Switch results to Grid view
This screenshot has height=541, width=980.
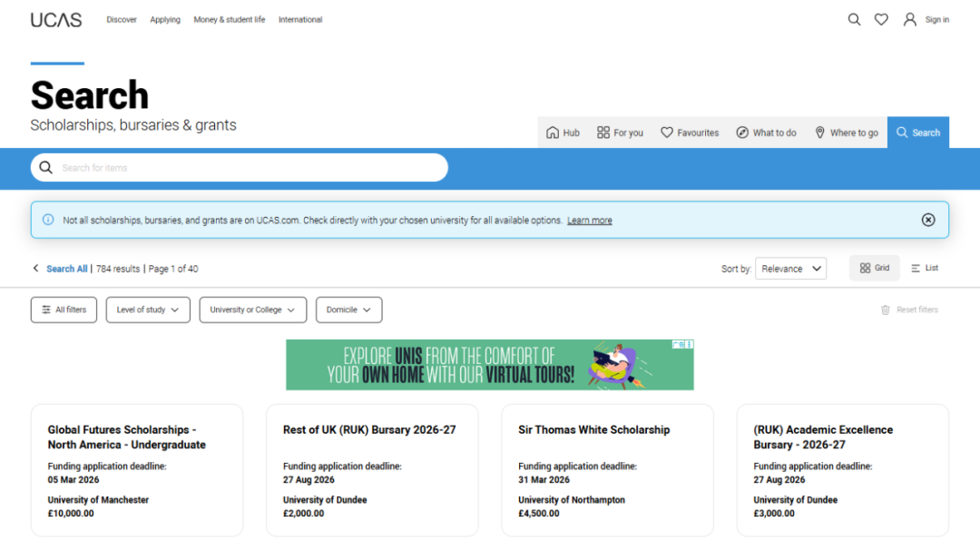point(875,269)
